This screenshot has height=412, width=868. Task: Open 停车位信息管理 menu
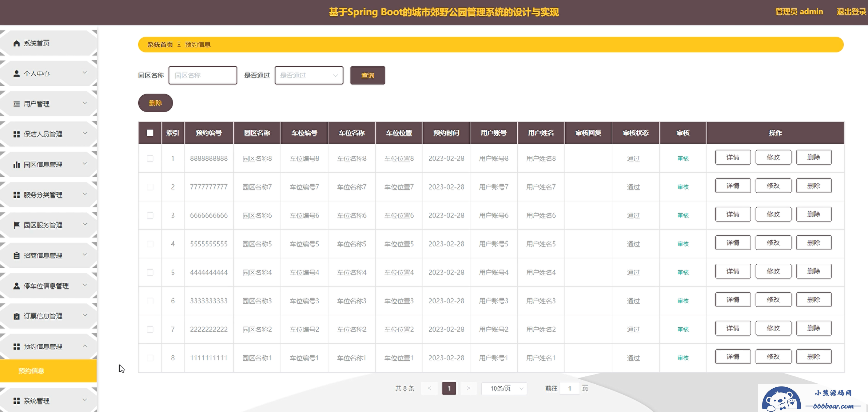[49, 286]
